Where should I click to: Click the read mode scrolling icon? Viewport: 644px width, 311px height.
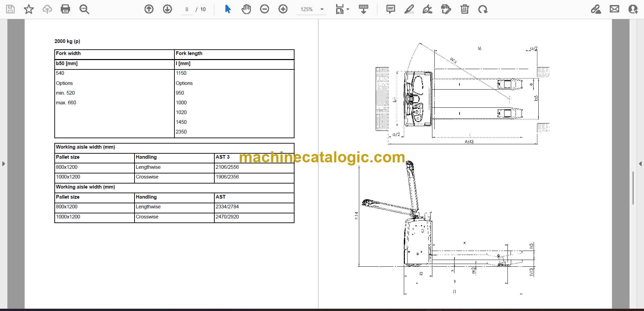click(x=364, y=9)
